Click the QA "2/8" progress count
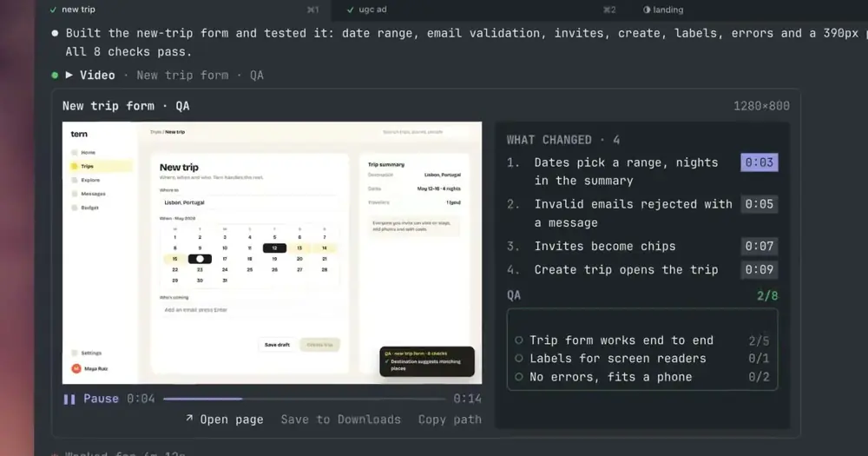The height and width of the screenshot is (456, 868). 767,295
